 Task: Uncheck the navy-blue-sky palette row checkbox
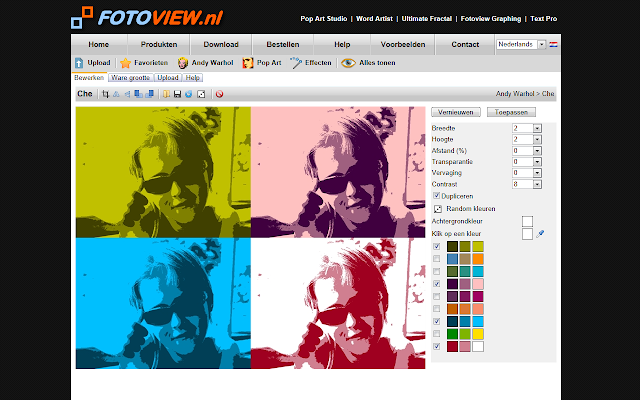coord(437,322)
